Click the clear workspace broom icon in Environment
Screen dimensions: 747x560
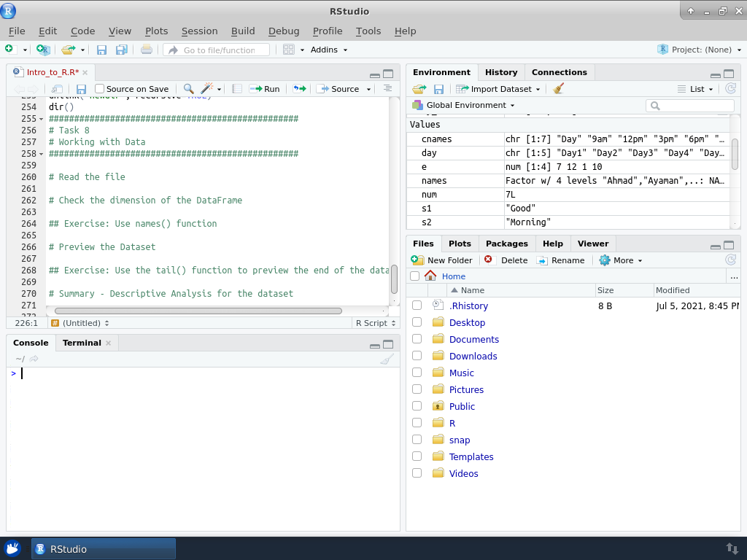click(559, 89)
